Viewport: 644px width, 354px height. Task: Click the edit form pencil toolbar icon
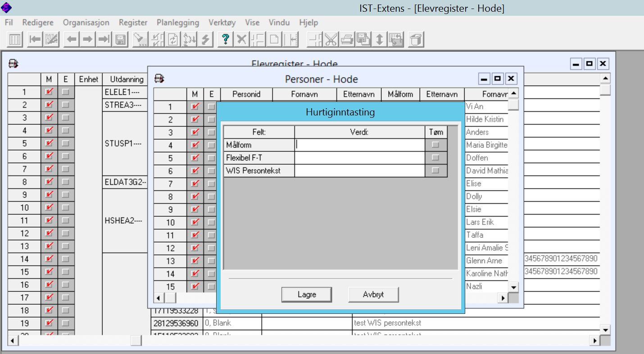[51, 40]
